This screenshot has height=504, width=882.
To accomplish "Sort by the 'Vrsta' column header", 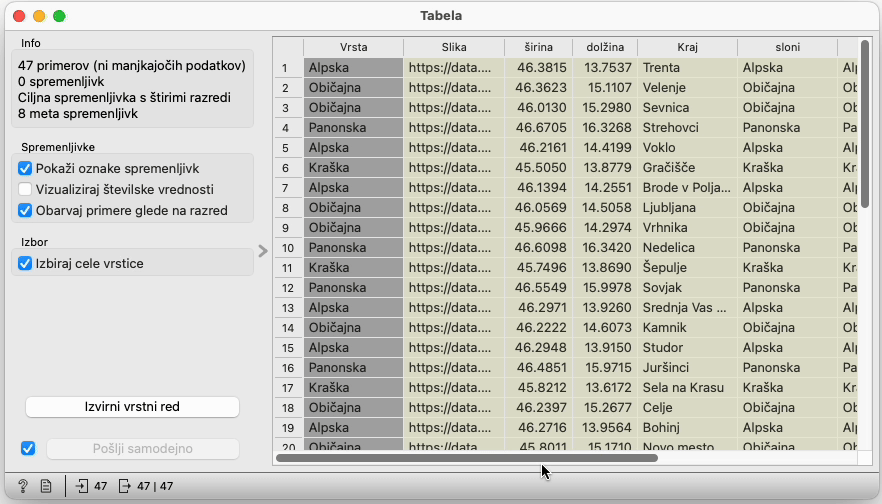I will 353,47.
